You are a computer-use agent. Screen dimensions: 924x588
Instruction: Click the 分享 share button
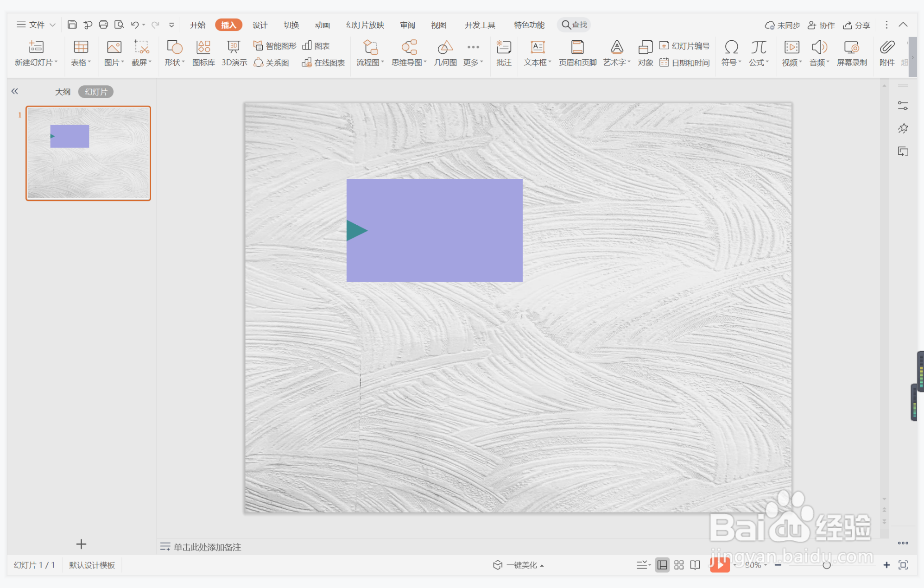pyautogui.click(x=856, y=25)
